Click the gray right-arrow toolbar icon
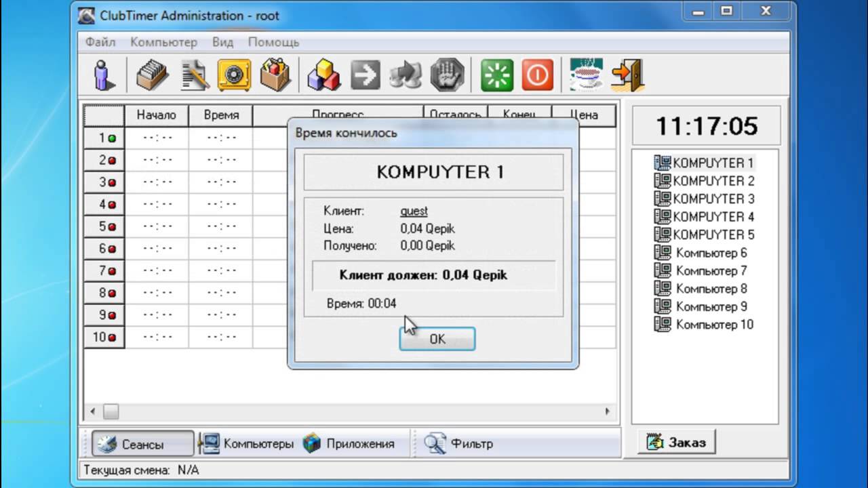The height and width of the screenshot is (488, 868). 366,75
